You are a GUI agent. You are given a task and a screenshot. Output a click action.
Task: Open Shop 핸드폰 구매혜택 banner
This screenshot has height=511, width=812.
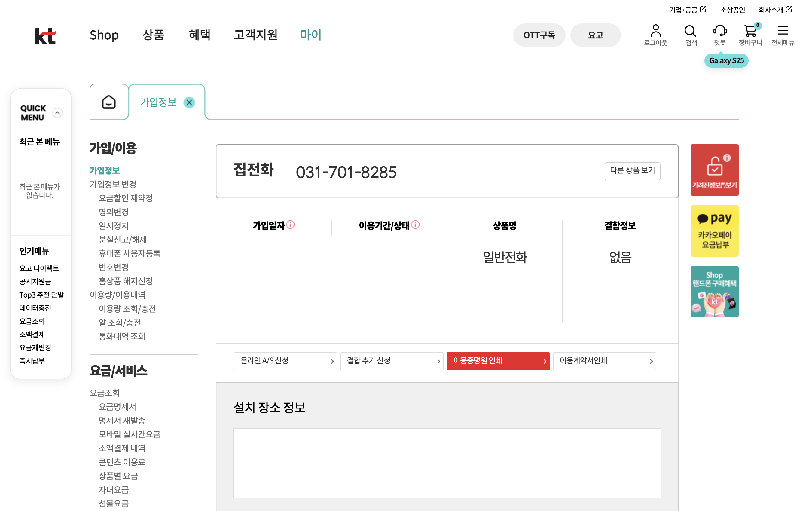click(x=714, y=292)
